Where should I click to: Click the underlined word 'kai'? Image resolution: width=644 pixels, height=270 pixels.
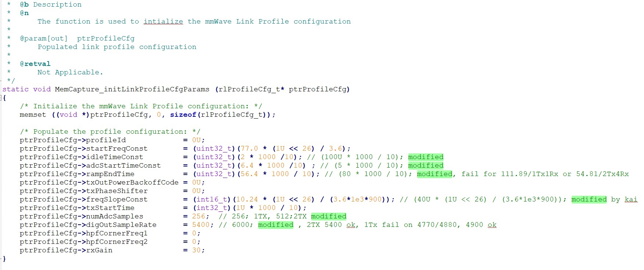[631, 199]
